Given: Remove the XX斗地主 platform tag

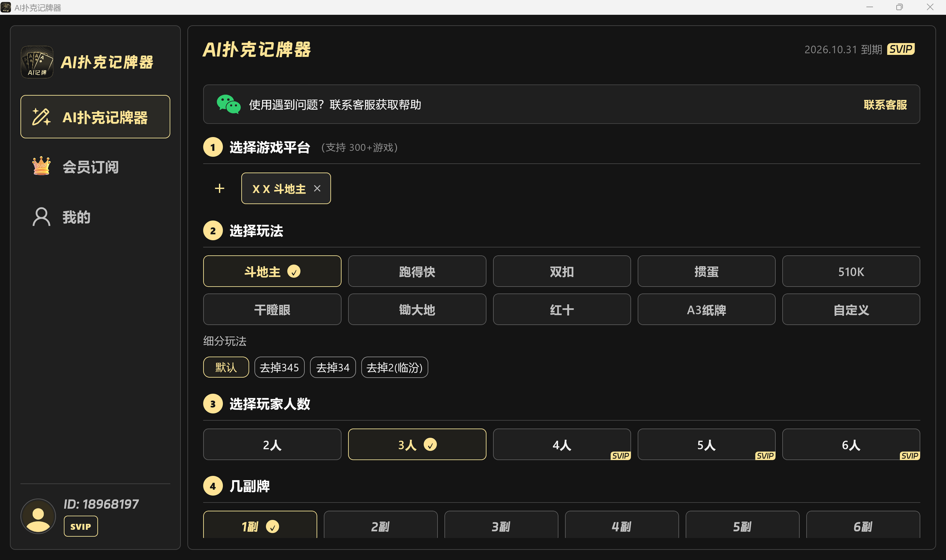Looking at the screenshot, I should pos(317,188).
